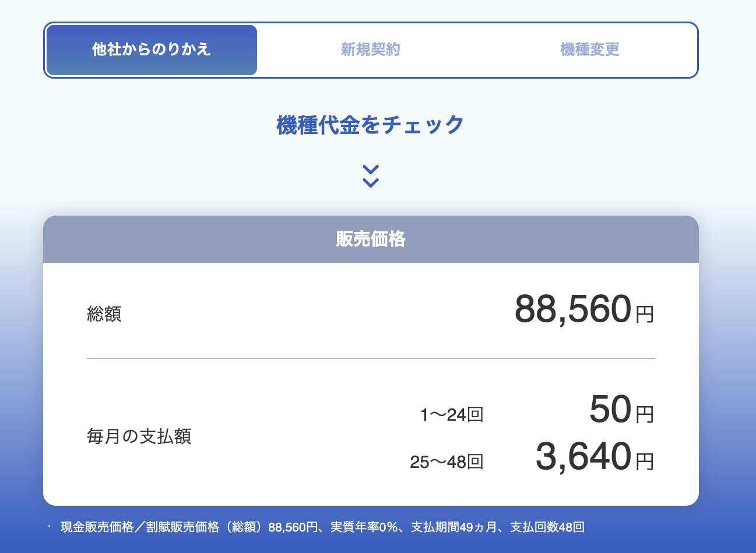The height and width of the screenshot is (553, 756).
Task: Switch to the 新規契約 tab
Action: click(x=371, y=50)
